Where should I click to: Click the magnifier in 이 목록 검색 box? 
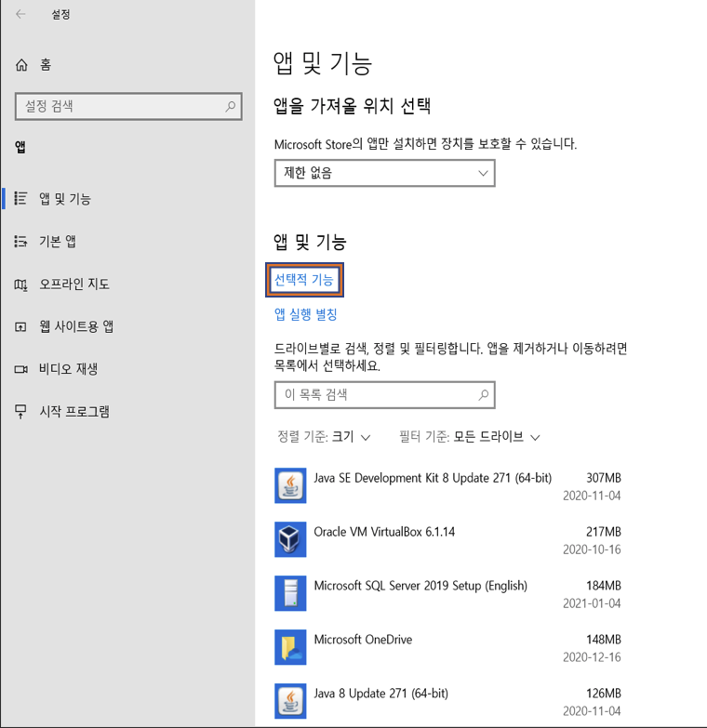pyautogui.click(x=484, y=394)
